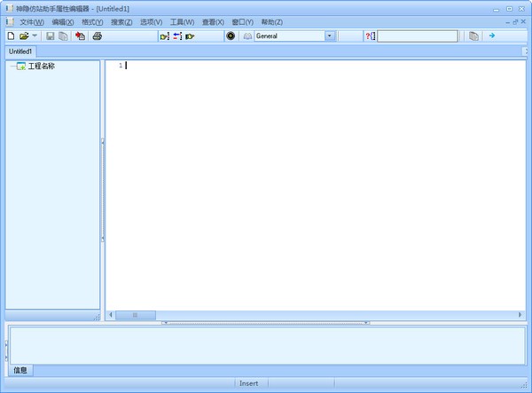Viewport: 532px width, 393px height.
Task: Open the dropdown arrow beside Open folder
Action: [35, 36]
